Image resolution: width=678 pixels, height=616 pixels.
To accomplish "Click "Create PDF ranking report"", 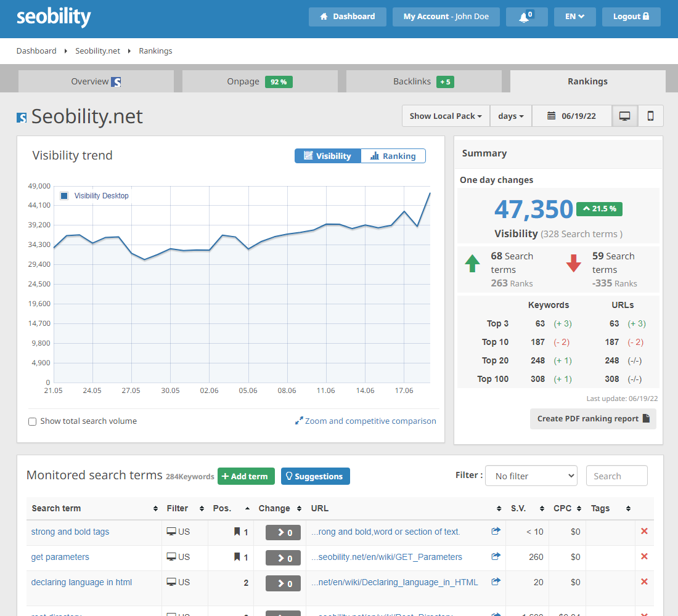I will [x=593, y=418].
